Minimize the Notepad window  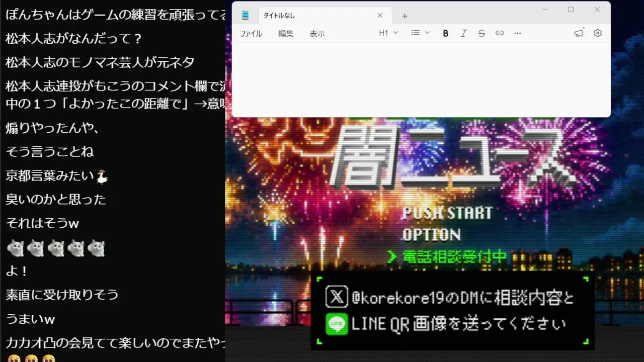pyautogui.click(x=545, y=10)
